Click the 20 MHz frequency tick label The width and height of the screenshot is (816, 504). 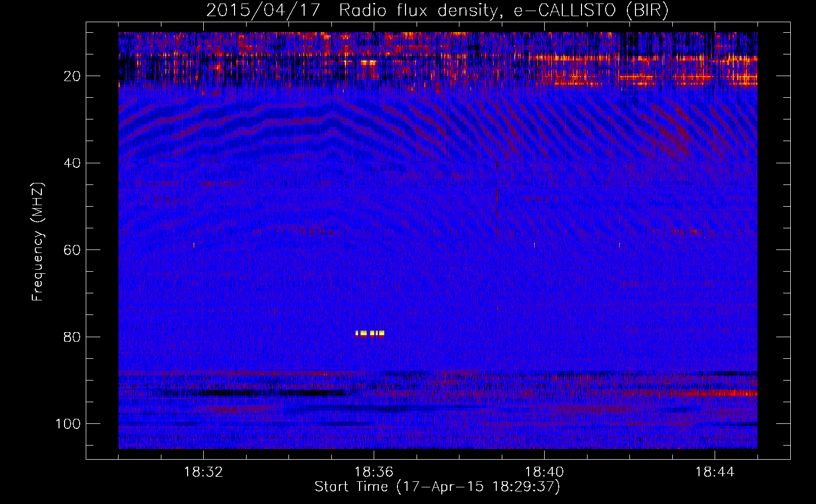pyautogui.click(x=73, y=76)
